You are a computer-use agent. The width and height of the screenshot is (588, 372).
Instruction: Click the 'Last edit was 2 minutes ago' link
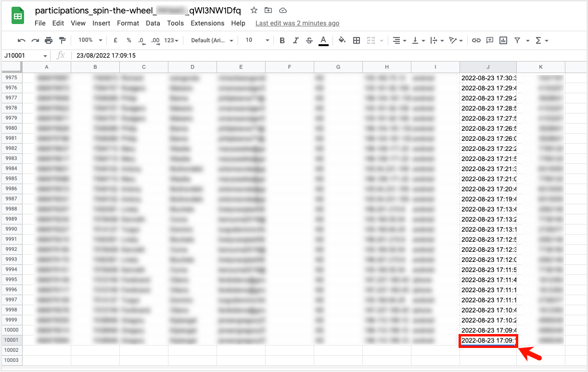(297, 23)
